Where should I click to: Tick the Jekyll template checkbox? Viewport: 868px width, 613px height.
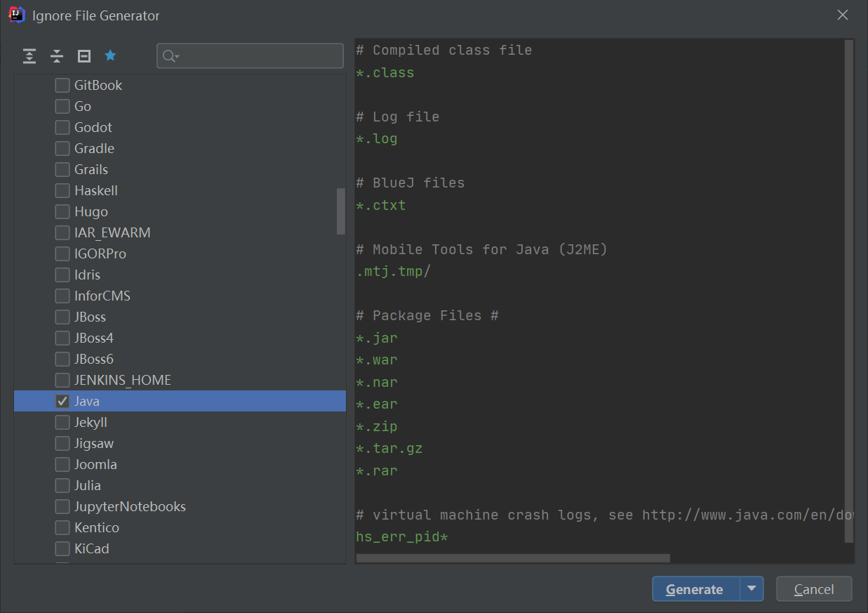(x=62, y=422)
